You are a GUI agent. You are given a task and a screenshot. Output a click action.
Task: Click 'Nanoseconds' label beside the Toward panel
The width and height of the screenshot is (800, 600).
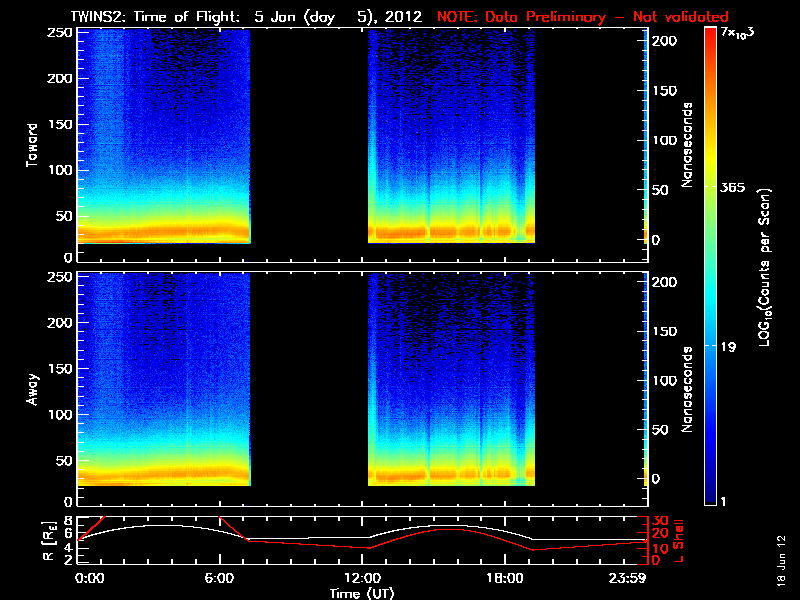click(687, 145)
